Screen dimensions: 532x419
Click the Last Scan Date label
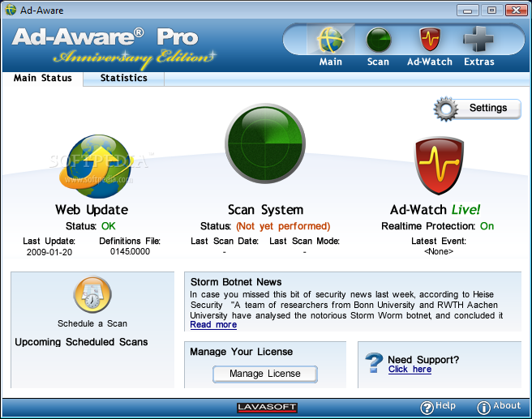coord(225,241)
